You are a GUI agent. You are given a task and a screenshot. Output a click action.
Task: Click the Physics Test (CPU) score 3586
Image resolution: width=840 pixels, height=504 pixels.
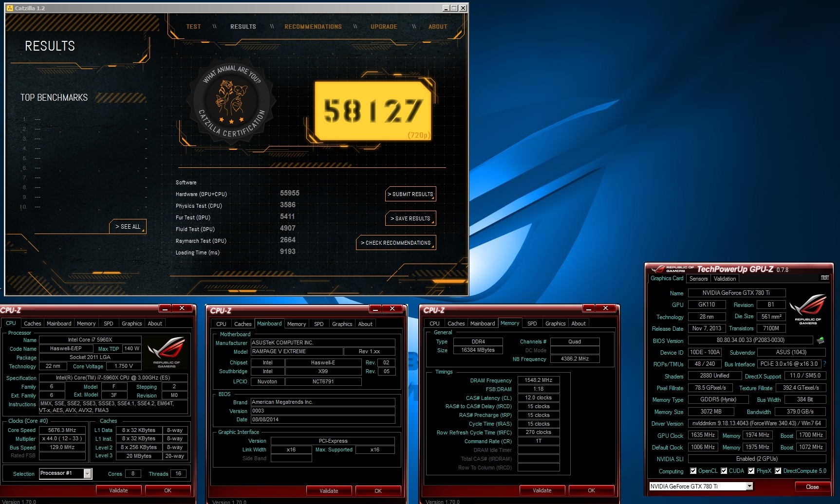click(288, 205)
